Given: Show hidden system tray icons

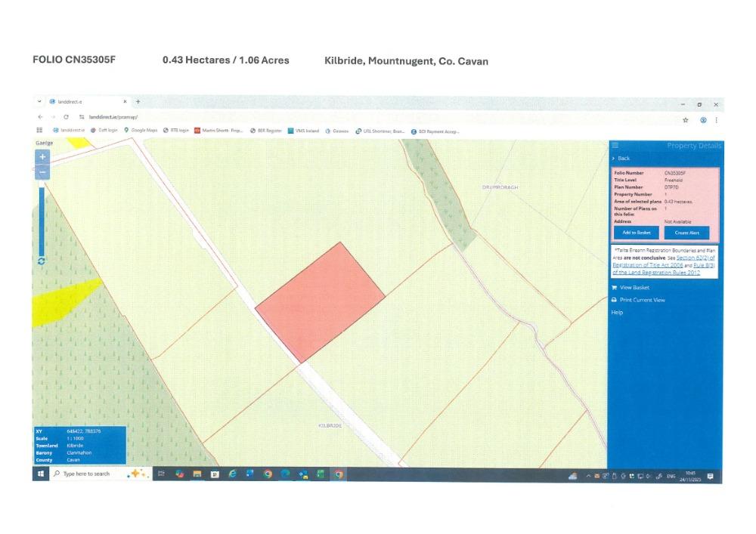Looking at the screenshot, I should click(x=587, y=476).
